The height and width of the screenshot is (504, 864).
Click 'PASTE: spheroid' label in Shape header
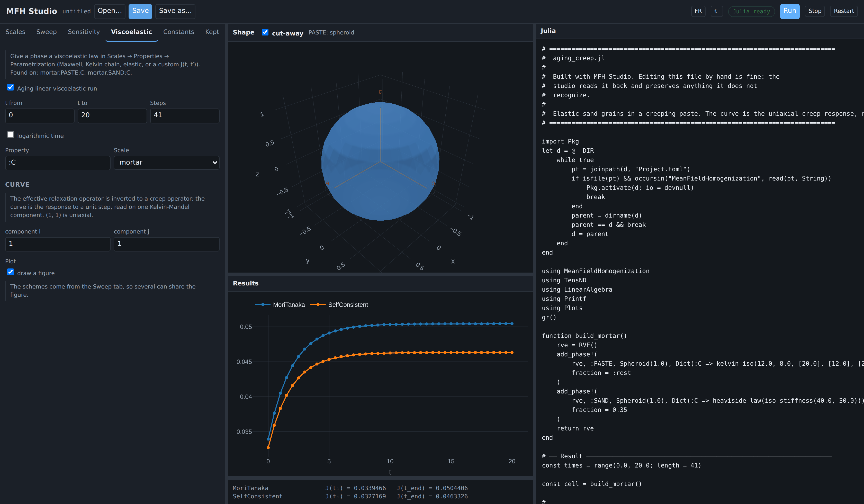coord(331,33)
